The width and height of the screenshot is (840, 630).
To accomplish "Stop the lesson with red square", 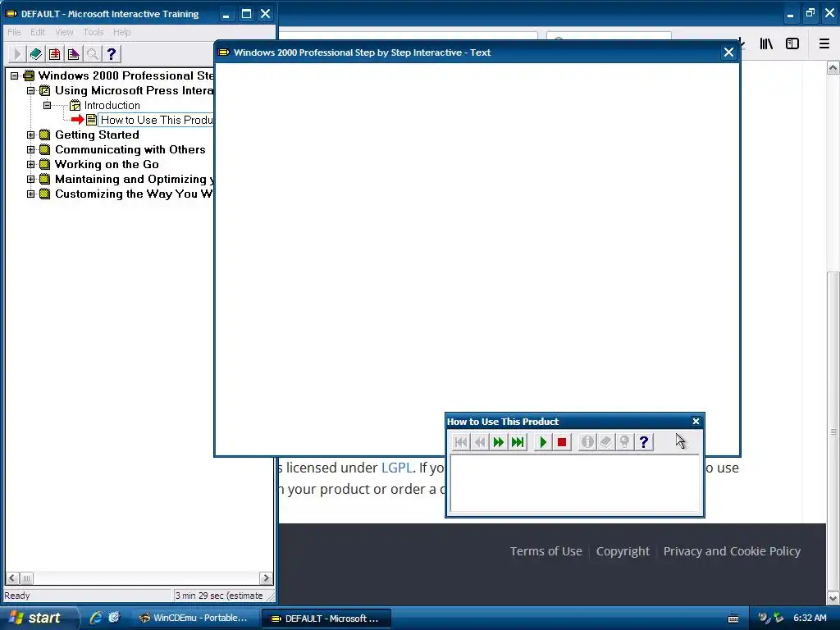I will [562, 442].
